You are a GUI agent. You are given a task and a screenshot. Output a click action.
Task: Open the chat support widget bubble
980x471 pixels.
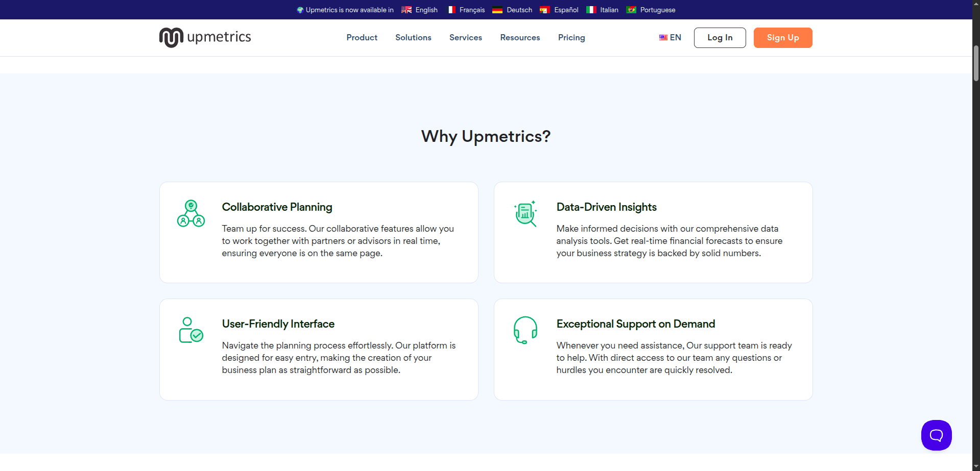point(936,435)
